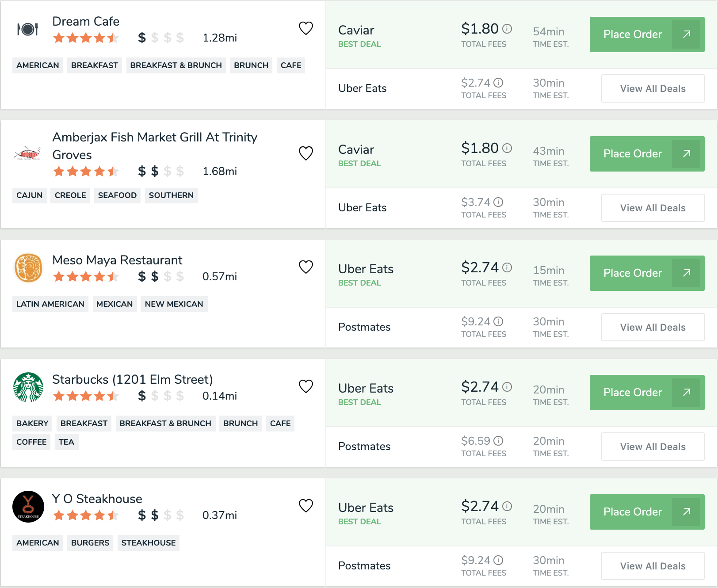This screenshot has height=588, width=718.
Task: Show fee info for Dream Cafe Caviar $1.80
Action: click(508, 29)
